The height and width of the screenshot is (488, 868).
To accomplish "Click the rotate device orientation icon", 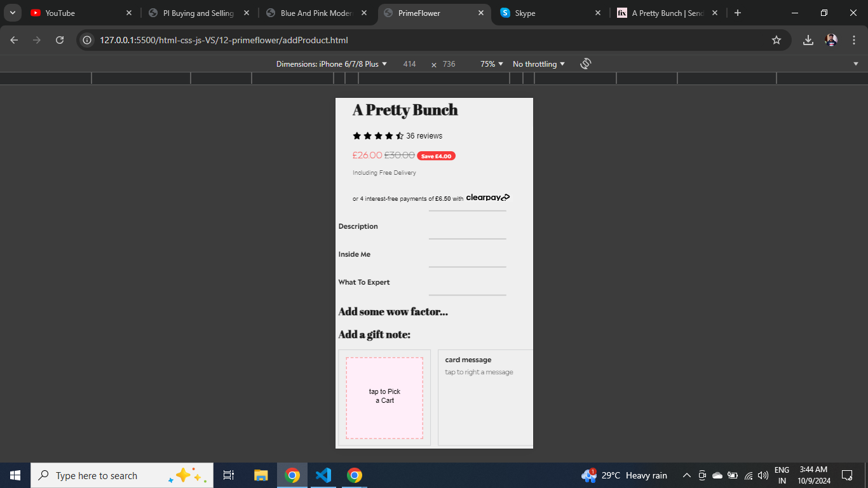I will 586,64.
